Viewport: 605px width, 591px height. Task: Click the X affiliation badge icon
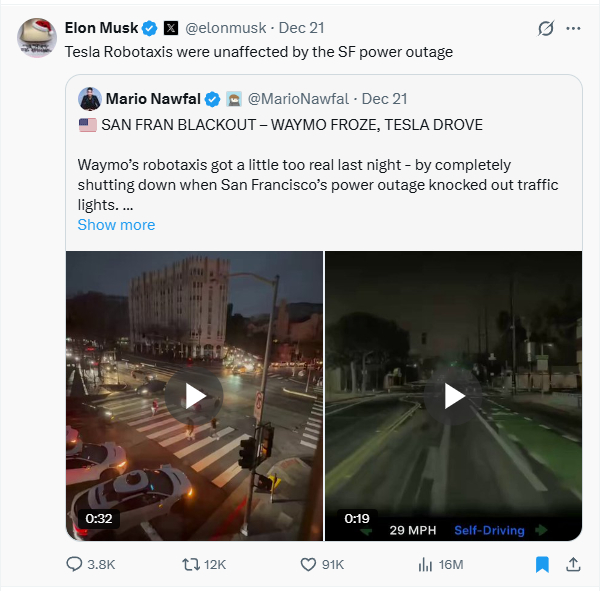pos(171,28)
